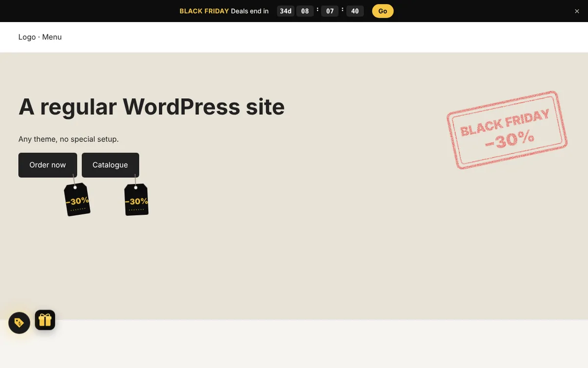
Task: Click the Logo · Menu header text
Action: (x=40, y=37)
